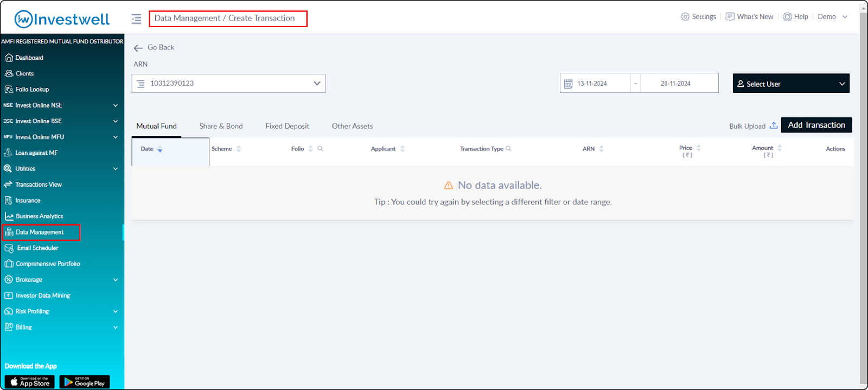Open the ARN 10312390123 dropdown
This screenshot has height=390, width=868.
point(228,84)
